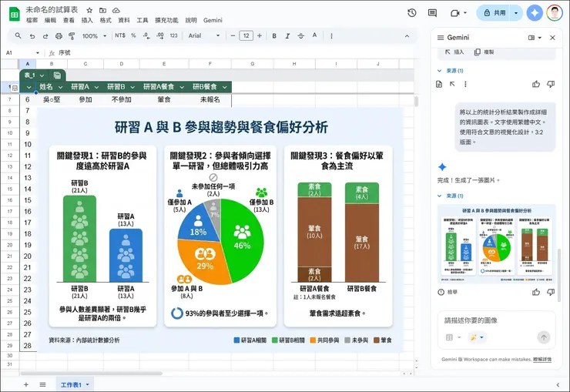Click the table view icon beside 表_1
Screen dimensions: 570x392
tap(57, 75)
